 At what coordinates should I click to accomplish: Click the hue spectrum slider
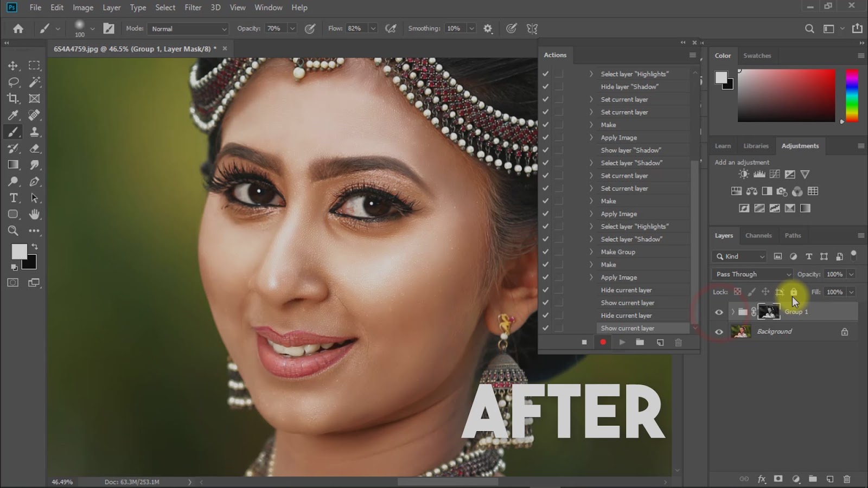point(852,95)
